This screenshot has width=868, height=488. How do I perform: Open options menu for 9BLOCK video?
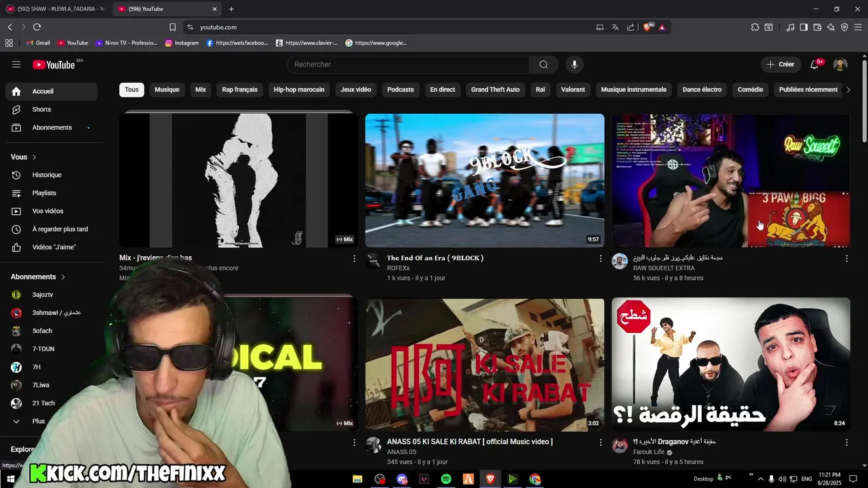600,258
